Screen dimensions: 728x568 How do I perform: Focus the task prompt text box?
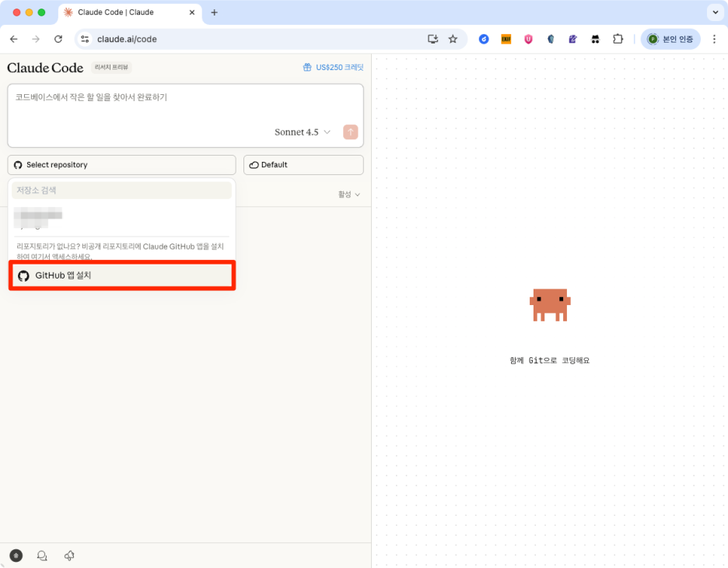(185, 116)
